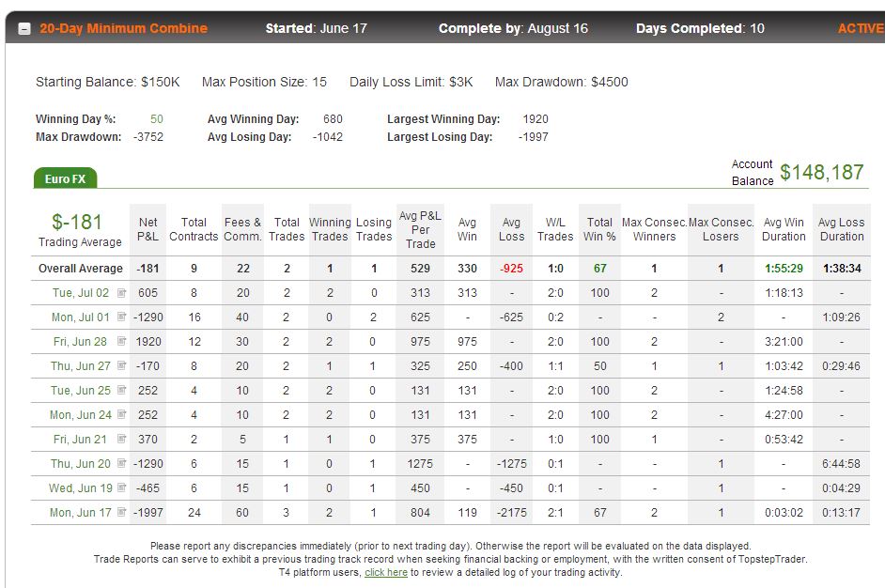Open the Mon, Jul 01 detail icon

[x=121, y=317]
